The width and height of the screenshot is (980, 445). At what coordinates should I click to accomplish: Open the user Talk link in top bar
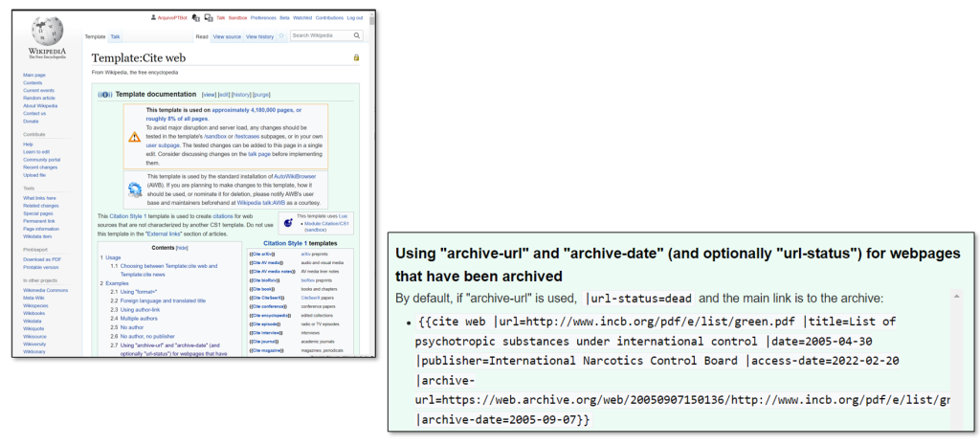click(x=221, y=18)
